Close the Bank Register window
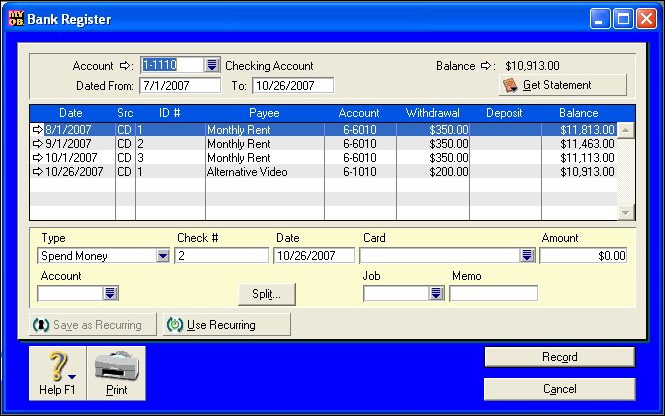Viewport: 665px width, 416px height. click(646, 19)
